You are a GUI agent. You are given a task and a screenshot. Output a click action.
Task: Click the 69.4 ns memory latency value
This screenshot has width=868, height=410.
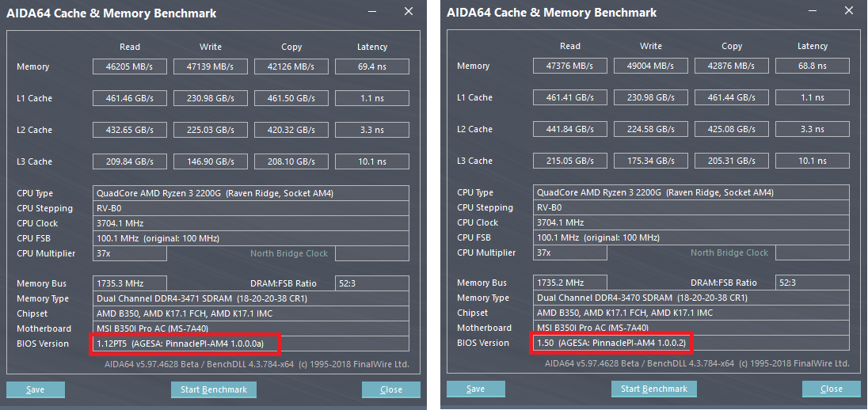tap(372, 67)
